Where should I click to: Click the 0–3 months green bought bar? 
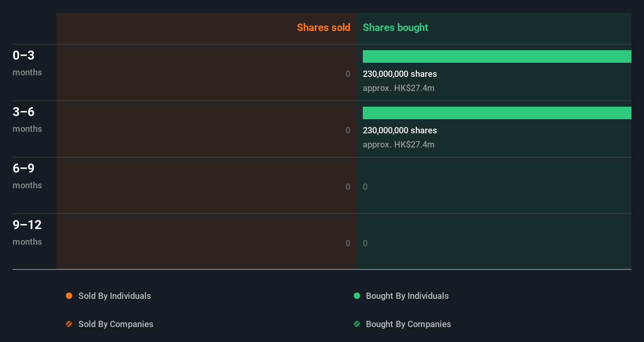(x=497, y=56)
